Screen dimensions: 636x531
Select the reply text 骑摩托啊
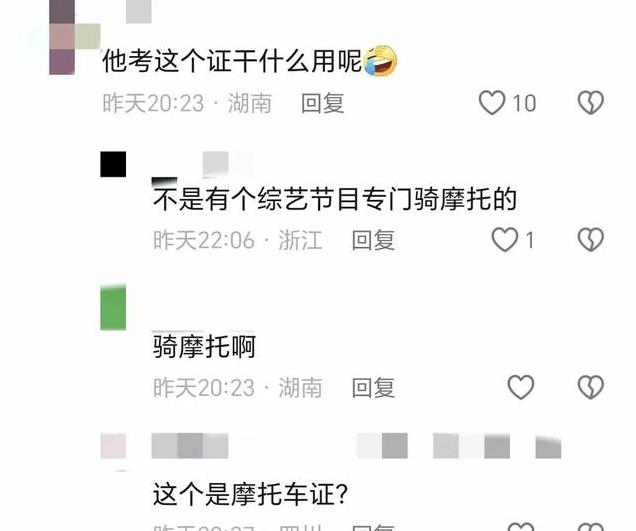point(204,347)
